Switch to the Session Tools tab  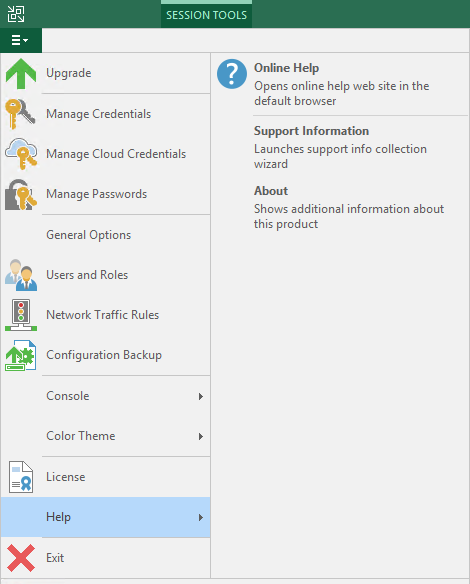206,15
